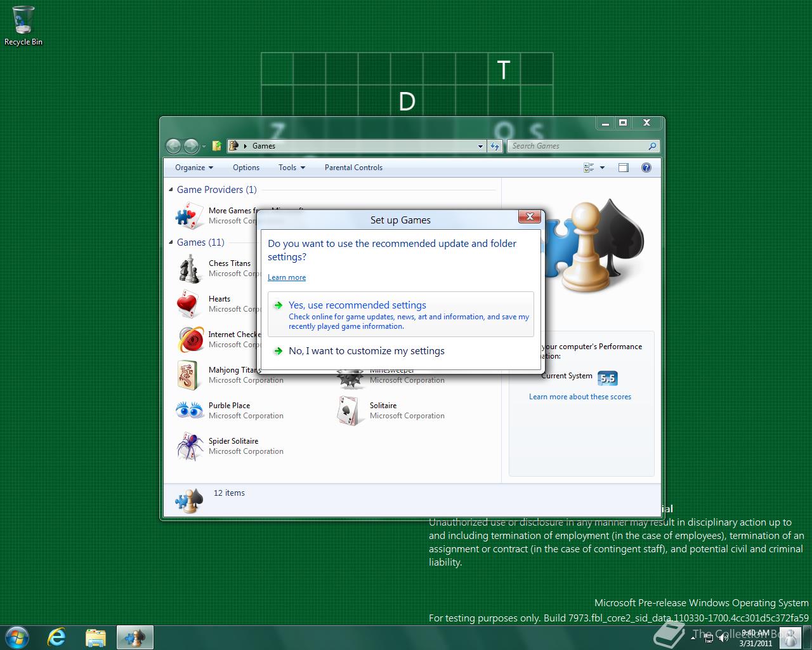Click the Games breadcrumb in address bar

(x=264, y=146)
